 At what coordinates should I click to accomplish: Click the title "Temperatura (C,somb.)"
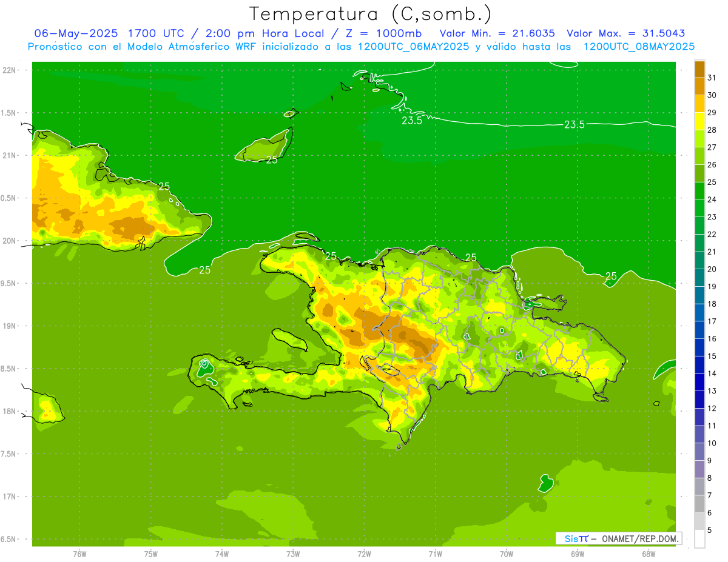pyautogui.click(x=371, y=14)
